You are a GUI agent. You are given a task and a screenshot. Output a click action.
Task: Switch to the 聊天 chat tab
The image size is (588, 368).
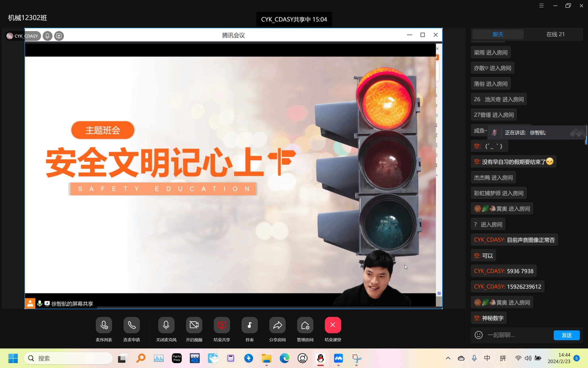(498, 34)
